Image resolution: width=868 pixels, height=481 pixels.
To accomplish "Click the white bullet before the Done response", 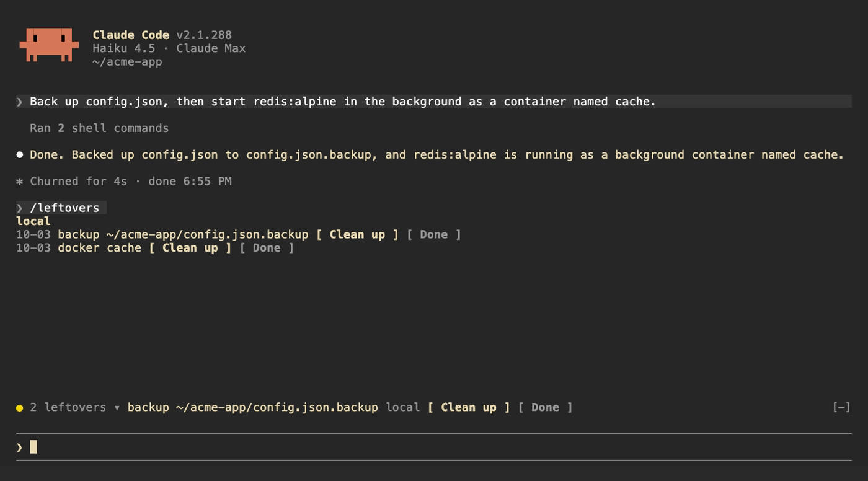I will [20, 155].
